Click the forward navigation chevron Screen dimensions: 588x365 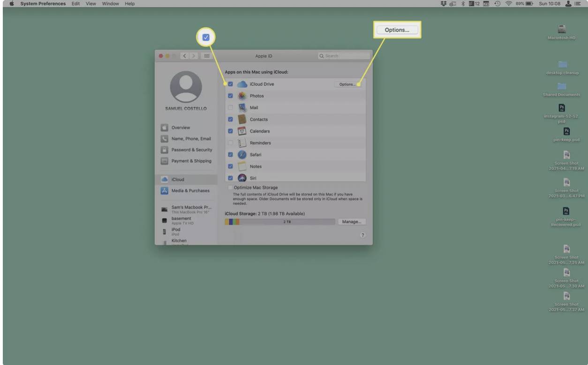tap(194, 55)
